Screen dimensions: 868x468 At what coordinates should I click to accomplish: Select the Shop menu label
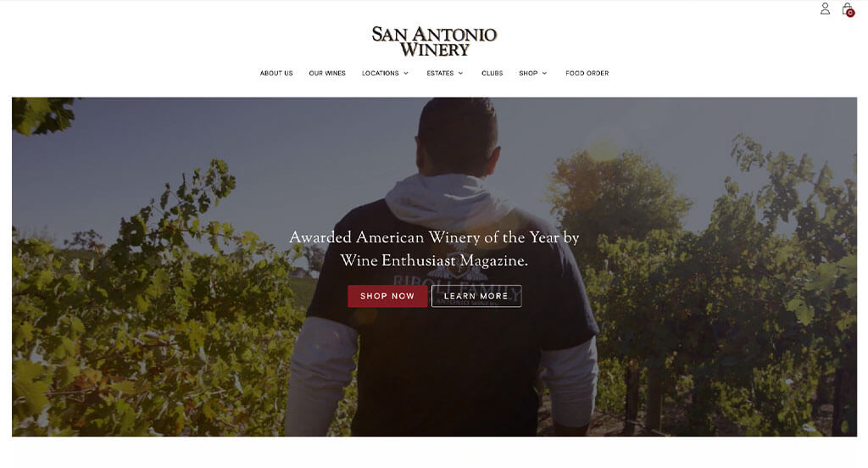tap(528, 73)
